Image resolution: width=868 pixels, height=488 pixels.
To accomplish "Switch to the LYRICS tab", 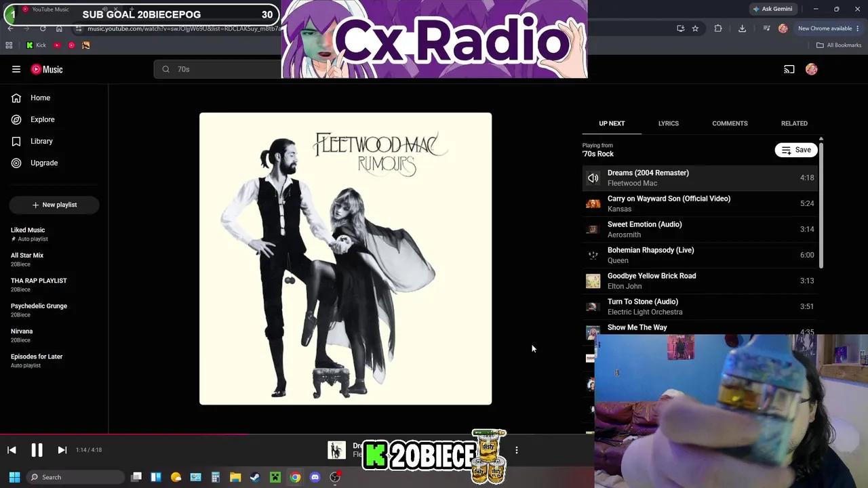I will 669,123.
